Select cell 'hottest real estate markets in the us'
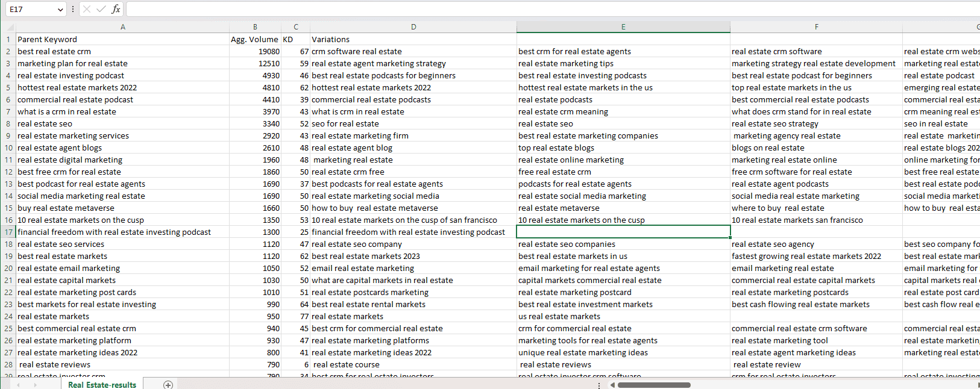Viewport: 980px width, 389px height. pyautogui.click(x=623, y=87)
